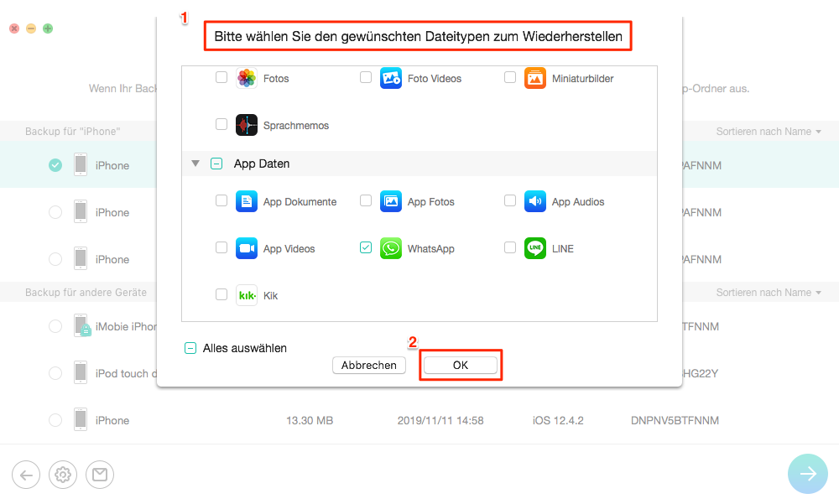Click the App Dokumente document icon
This screenshot has height=504, width=839.
click(247, 201)
